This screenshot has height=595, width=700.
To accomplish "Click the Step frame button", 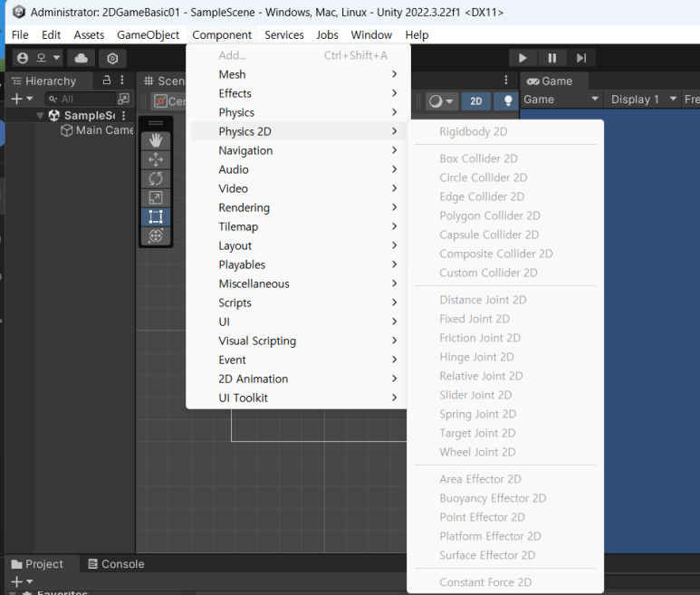I will 581,58.
